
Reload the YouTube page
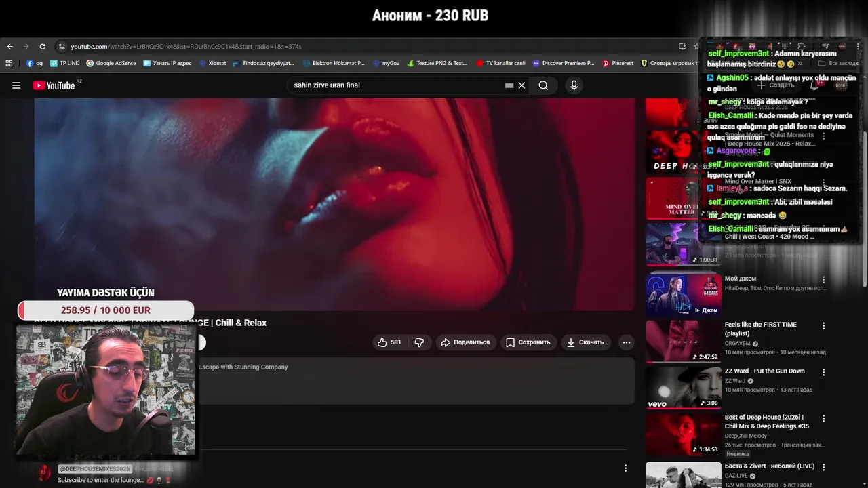(42, 47)
